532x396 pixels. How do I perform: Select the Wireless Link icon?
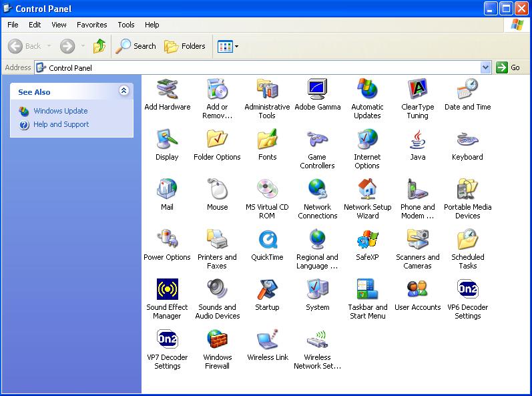[x=268, y=339]
